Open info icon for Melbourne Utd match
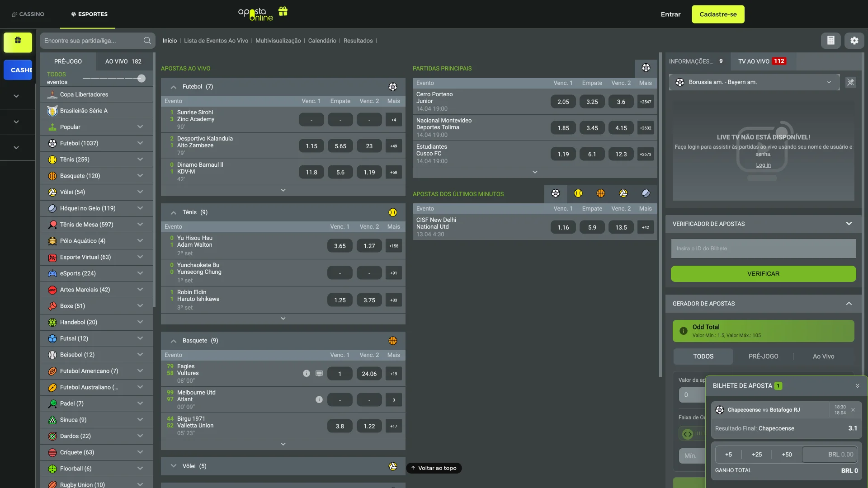This screenshot has width=868, height=488. [319, 400]
